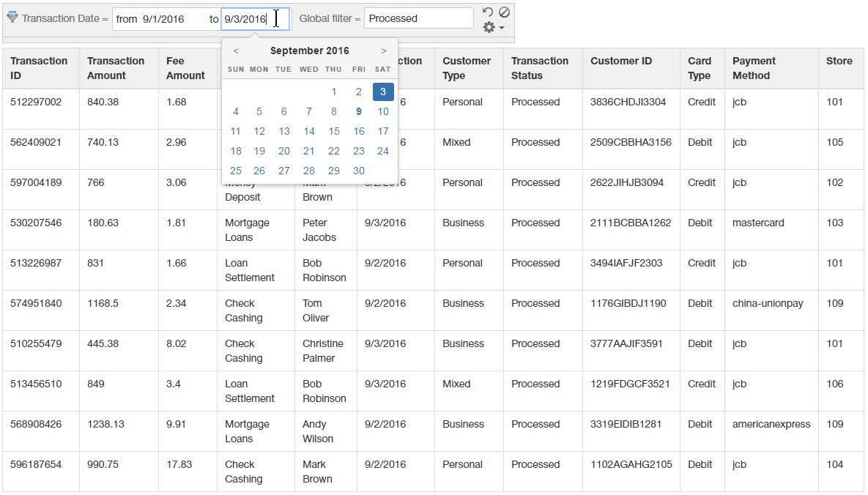The image size is (868, 495).
Task: Click the 'to' date field 9/3/2016
Action: pyautogui.click(x=249, y=19)
